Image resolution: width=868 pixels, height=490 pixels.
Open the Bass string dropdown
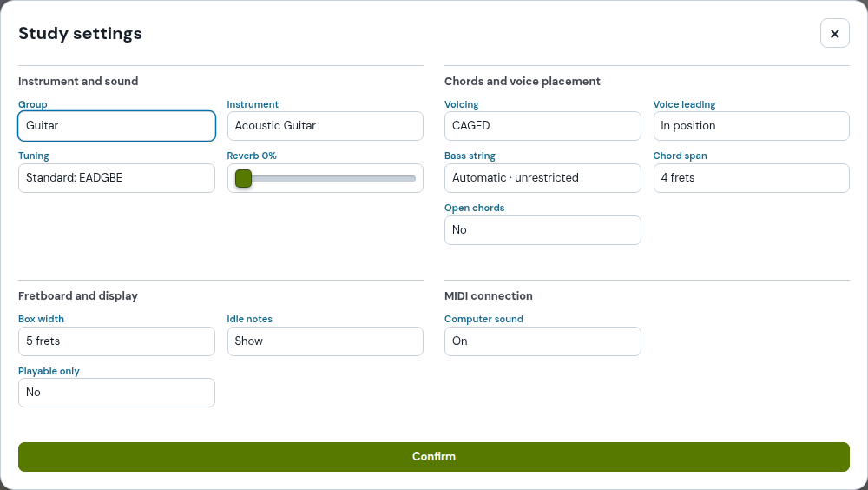542,178
